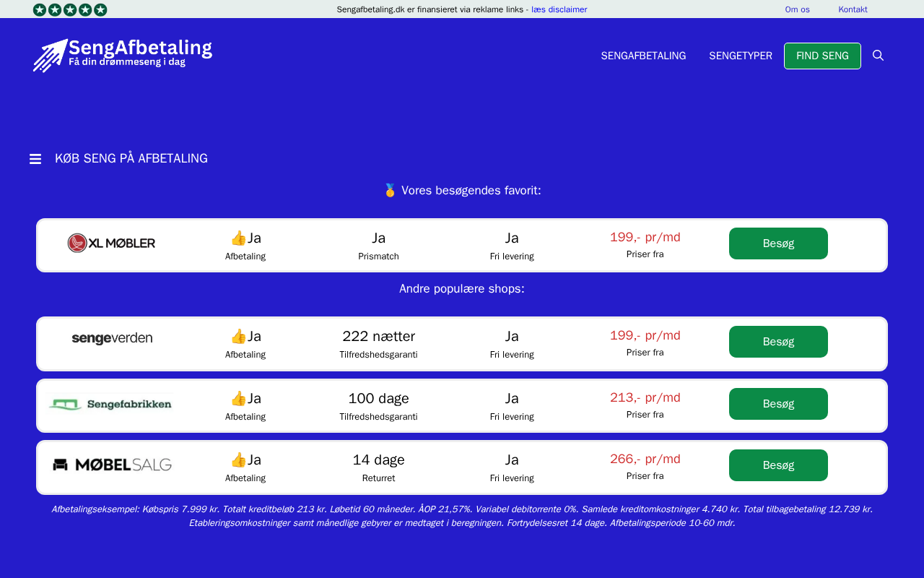This screenshot has width=924, height=578.
Task: Visit XL Møbler via Besøg button
Action: coord(778,243)
